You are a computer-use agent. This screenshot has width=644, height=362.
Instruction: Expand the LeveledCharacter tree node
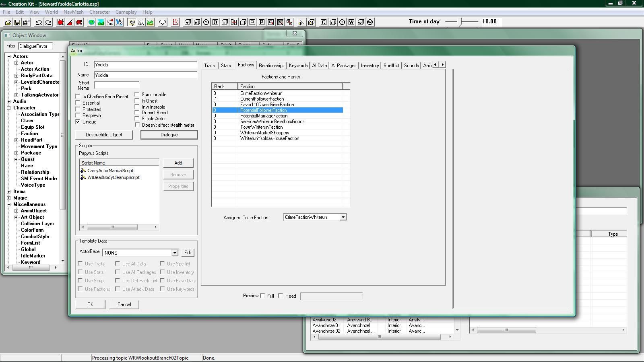(x=17, y=82)
